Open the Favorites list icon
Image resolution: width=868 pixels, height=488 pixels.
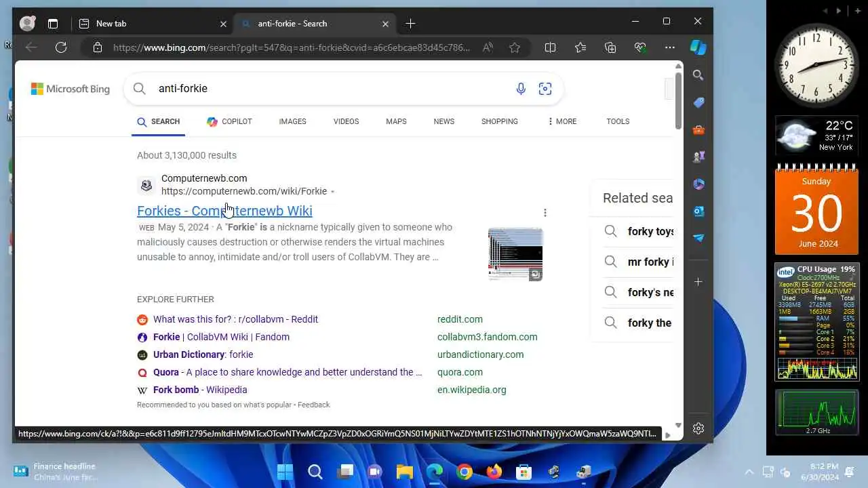[x=580, y=47]
